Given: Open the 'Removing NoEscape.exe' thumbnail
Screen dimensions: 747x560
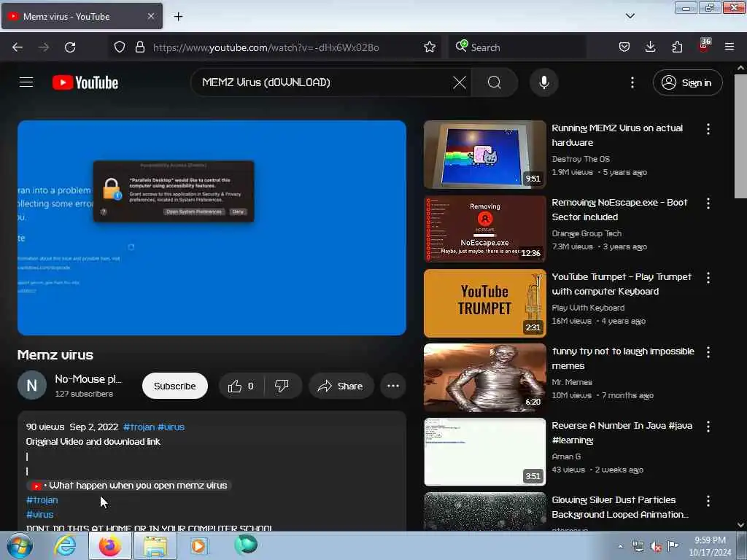Looking at the screenshot, I should 484,228.
